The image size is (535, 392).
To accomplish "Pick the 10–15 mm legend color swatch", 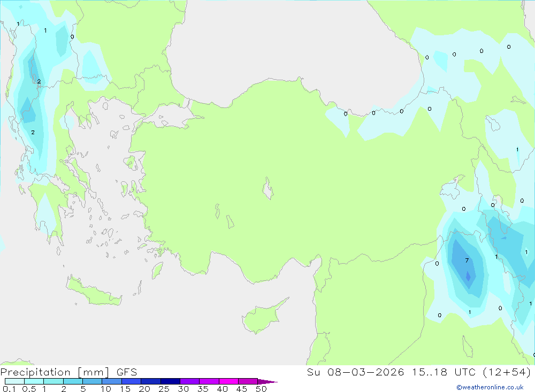I will coord(112,381).
